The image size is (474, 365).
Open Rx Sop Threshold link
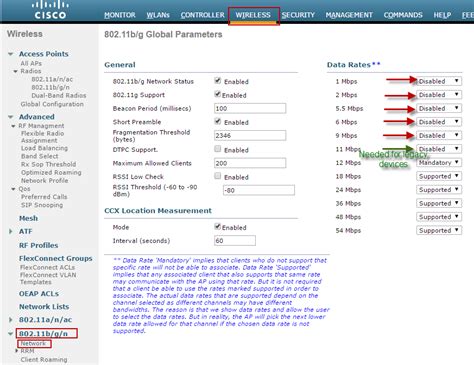pyautogui.click(x=49, y=164)
